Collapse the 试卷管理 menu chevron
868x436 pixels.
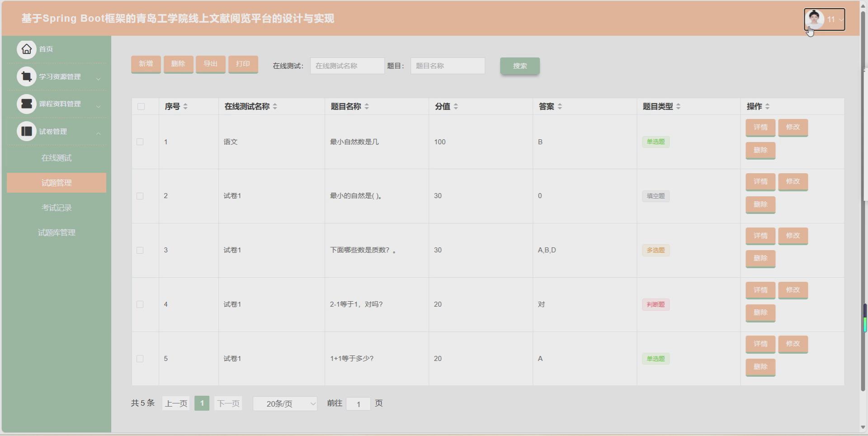coord(99,133)
